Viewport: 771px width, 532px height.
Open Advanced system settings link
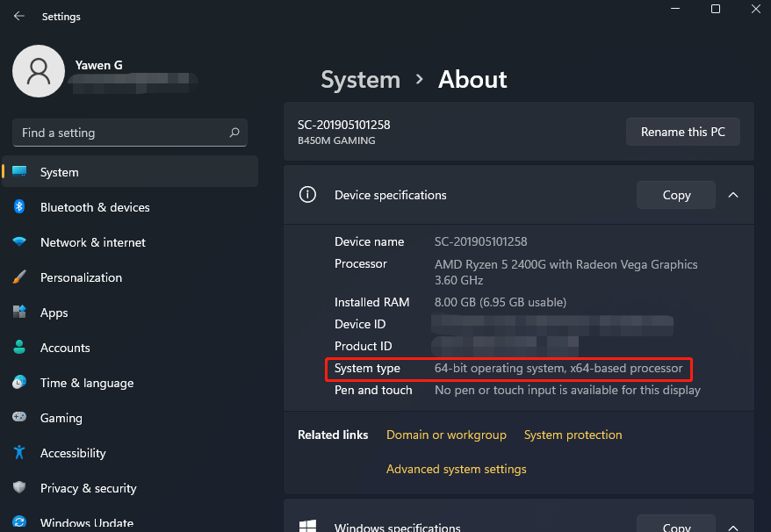click(456, 469)
